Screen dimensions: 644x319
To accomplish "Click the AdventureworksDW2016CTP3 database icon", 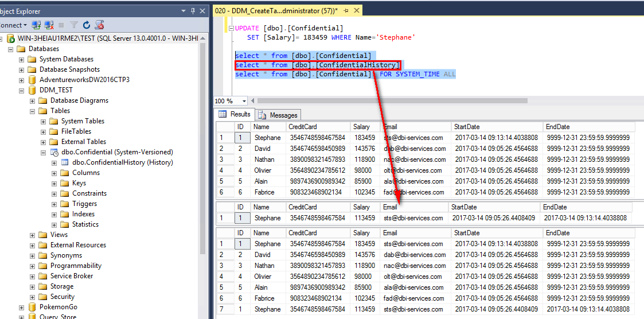I will coord(32,80).
